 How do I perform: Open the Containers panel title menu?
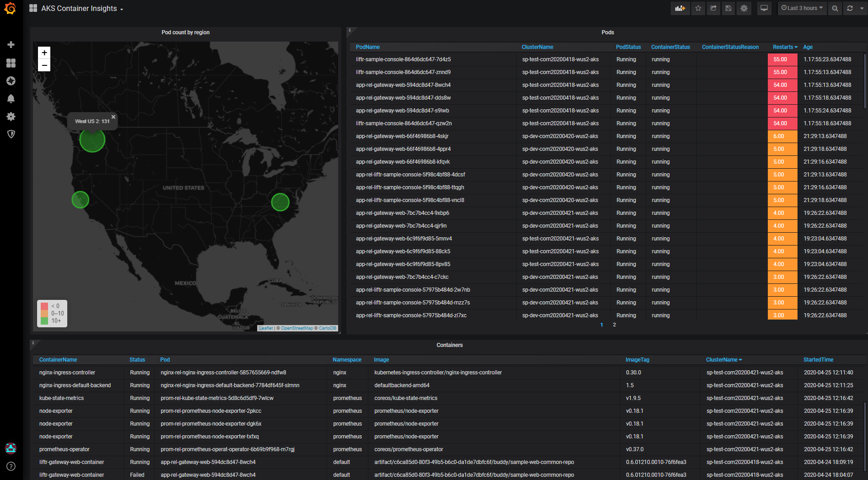tap(449, 345)
